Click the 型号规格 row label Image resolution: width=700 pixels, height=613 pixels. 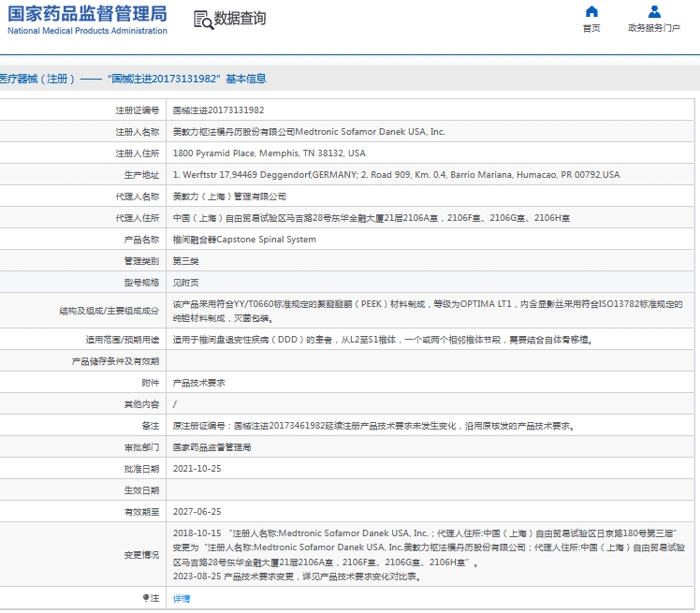(x=141, y=283)
